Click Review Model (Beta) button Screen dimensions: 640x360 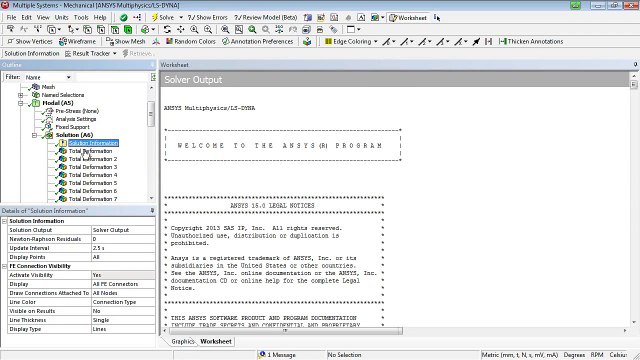point(266,18)
